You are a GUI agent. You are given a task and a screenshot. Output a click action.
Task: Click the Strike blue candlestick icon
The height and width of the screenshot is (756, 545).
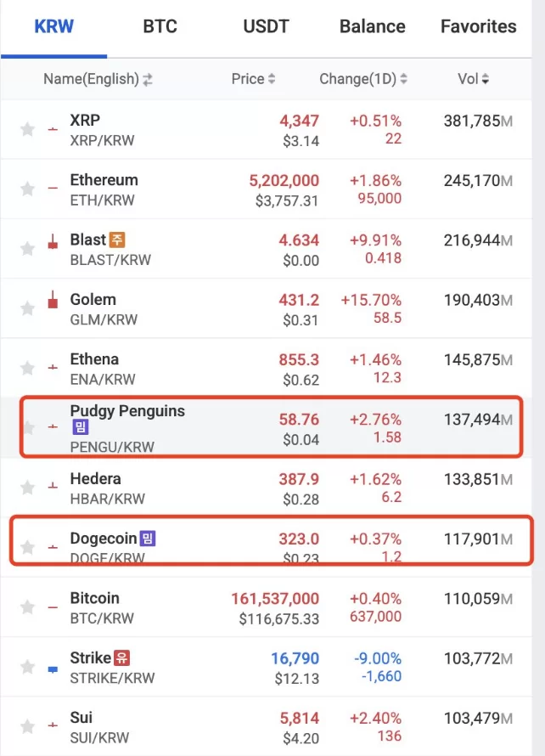coord(53,669)
